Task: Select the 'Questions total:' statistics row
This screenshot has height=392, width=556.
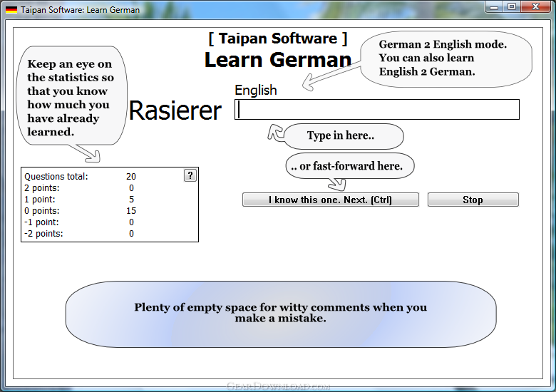Action: [81, 177]
